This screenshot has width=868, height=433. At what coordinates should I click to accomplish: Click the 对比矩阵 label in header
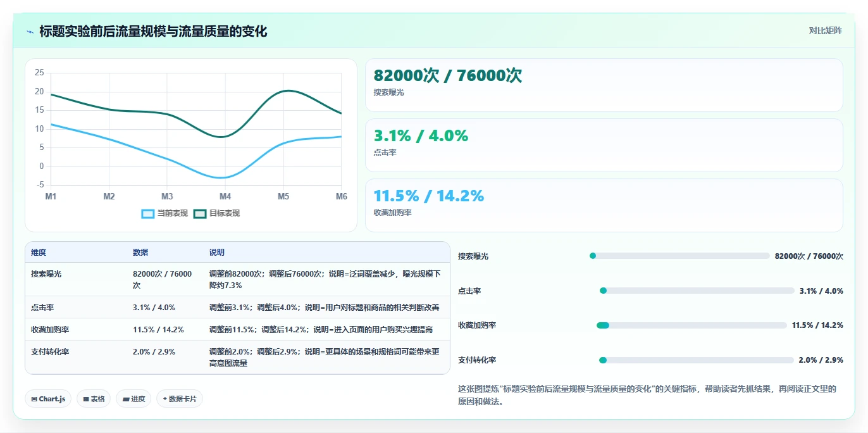click(x=825, y=30)
